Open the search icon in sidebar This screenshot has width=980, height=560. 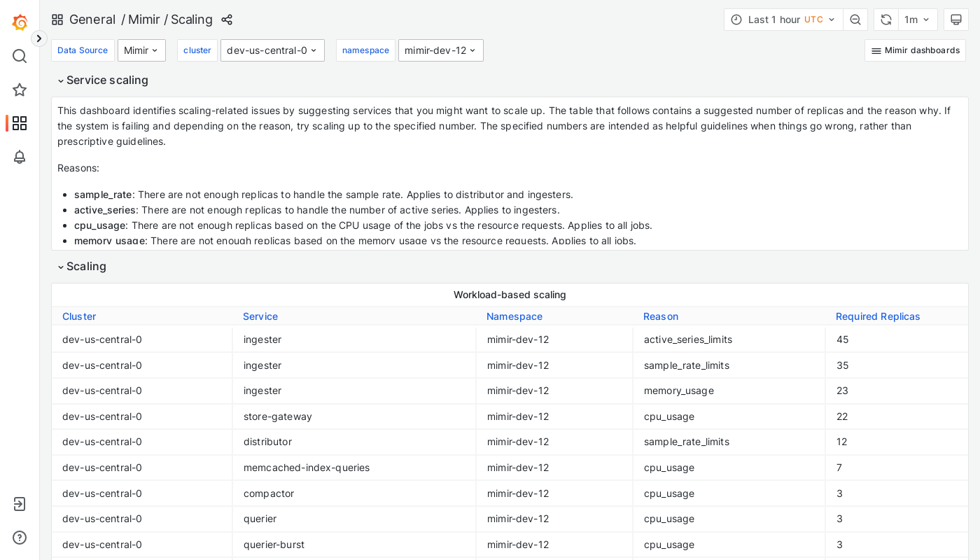click(x=20, y=56)
